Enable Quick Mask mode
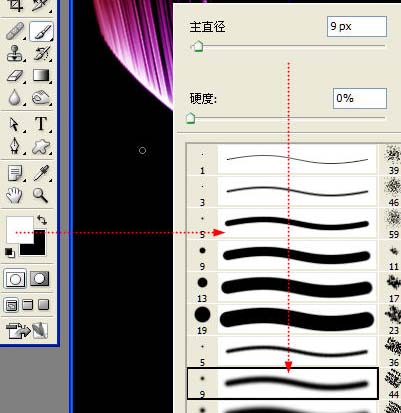The width and height of the screenshot is (401, 413). click(40, 279)
